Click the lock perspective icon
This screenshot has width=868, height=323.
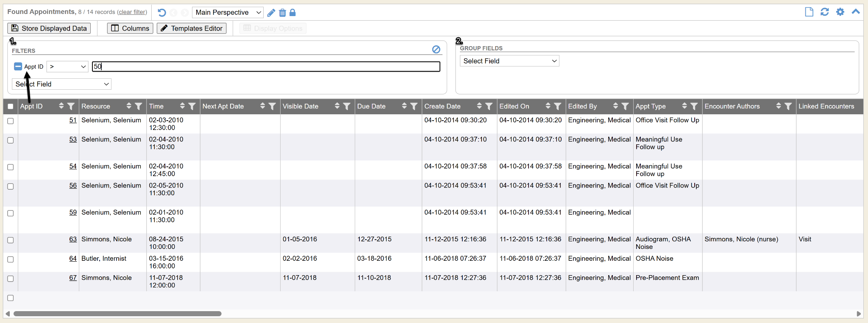(x=292, y=13)
